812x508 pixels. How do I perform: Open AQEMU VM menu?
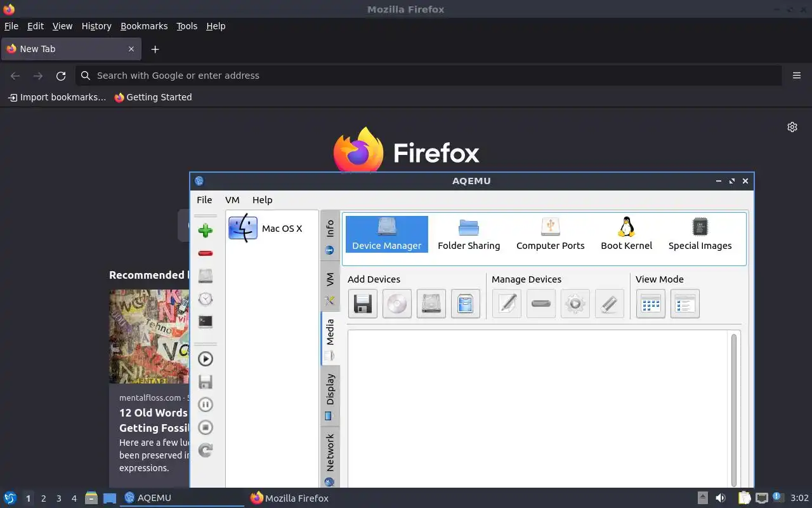pyautogui.click(x=232, y=199)
